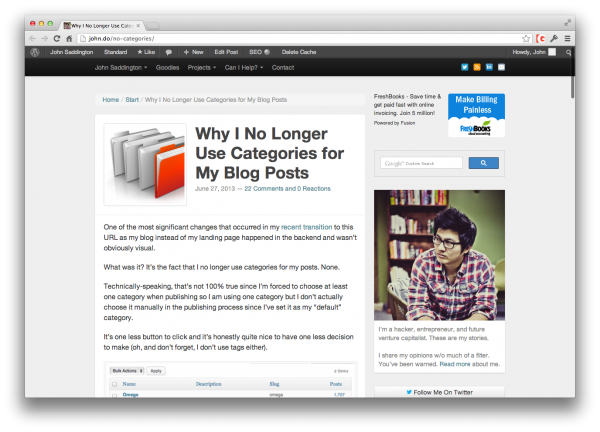Click the Description column header

click(209, 384)
